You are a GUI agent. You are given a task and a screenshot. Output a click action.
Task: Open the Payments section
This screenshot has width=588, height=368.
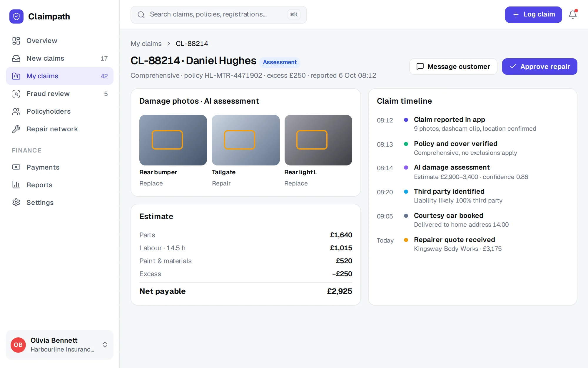(60, 167)
